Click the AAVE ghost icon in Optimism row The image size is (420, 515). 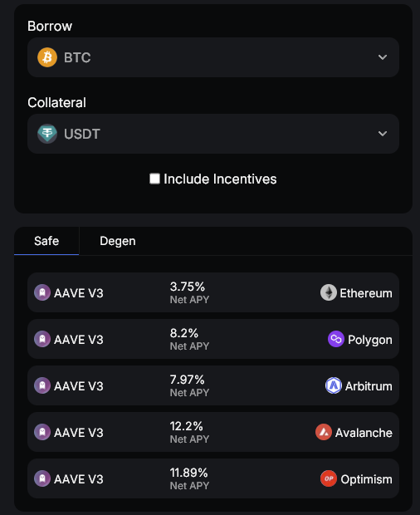tap(42, 478)
